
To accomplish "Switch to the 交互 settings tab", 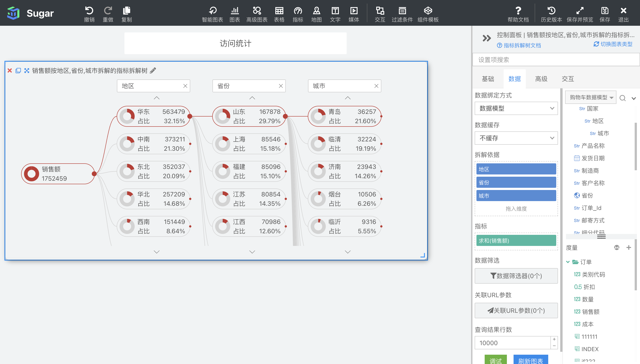I will click(x=568, y=79).
